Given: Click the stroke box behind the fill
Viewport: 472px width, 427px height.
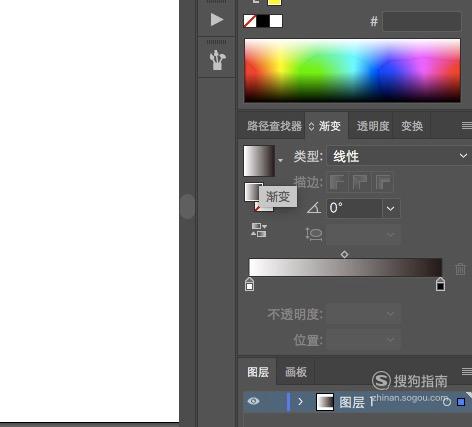Looking at the screenshot, I should click(x=264, y=208).
